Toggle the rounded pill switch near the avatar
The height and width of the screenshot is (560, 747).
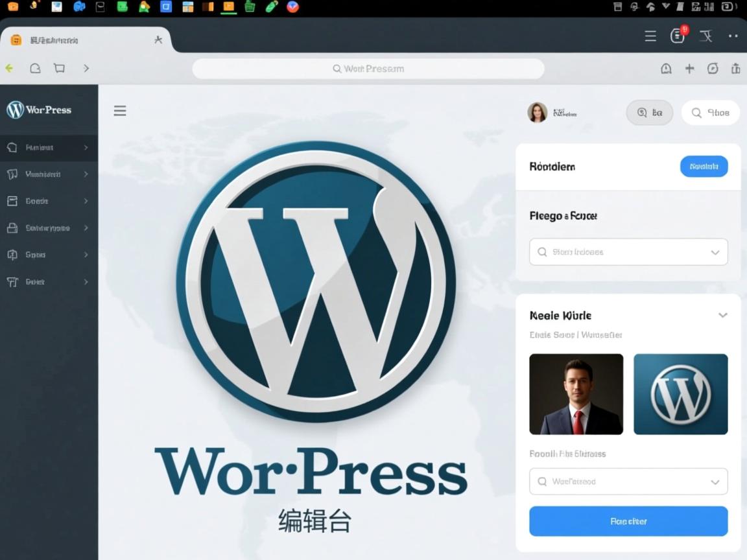[x=649, y=112]
